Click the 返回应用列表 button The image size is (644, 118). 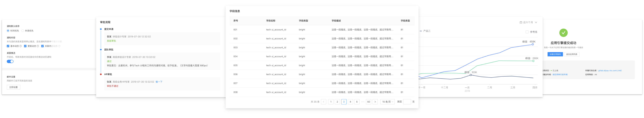(x=572, y=54)
